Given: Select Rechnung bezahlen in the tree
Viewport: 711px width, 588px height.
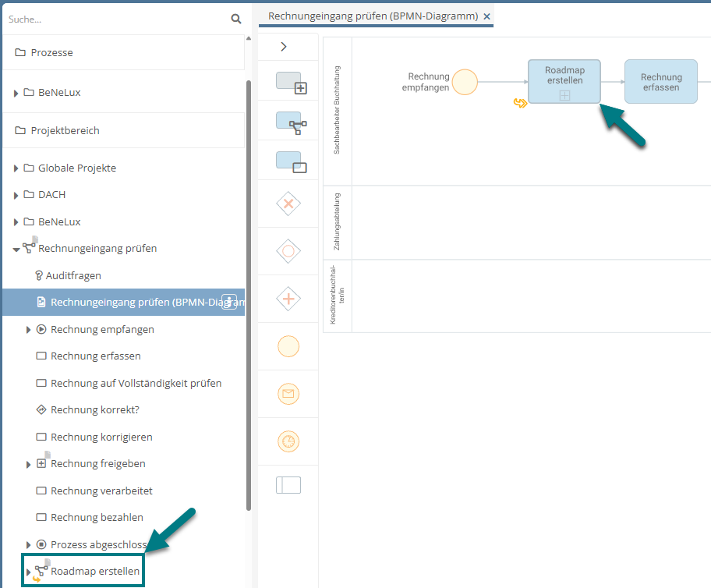Looking at the screenshot, I should pyautogui.click(x=97, y=517).
